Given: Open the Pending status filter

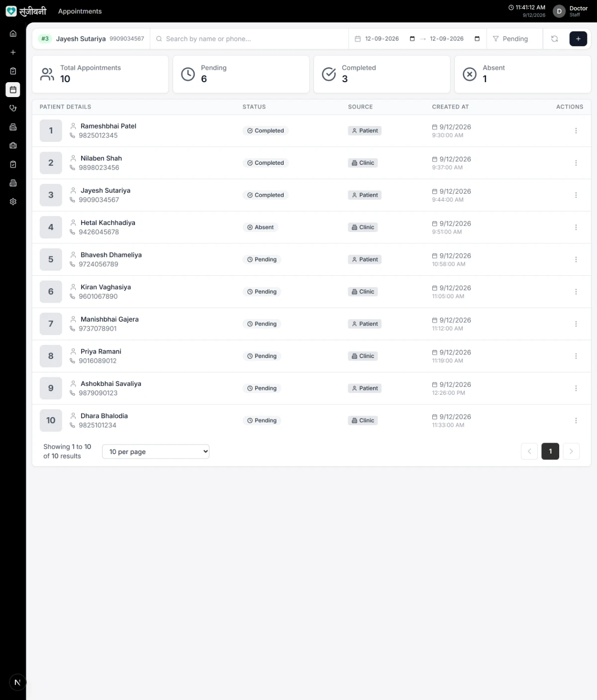Looking at the screenshot, I should pyautogui.click(x=515, y=39).
